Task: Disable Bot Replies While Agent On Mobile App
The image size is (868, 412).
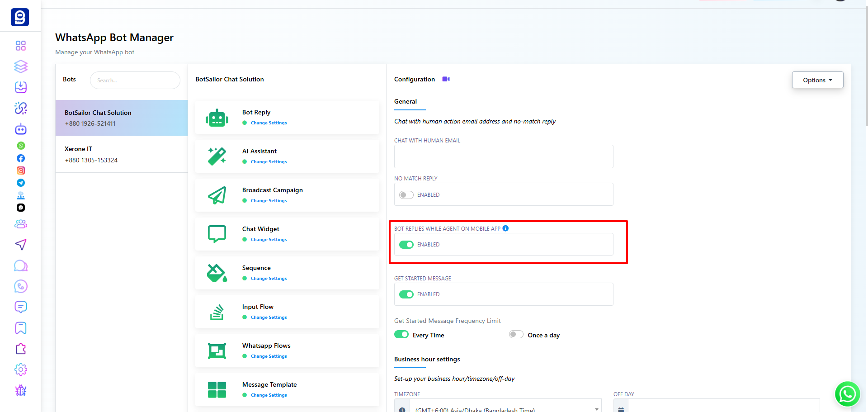Action: tap(406, 245)
